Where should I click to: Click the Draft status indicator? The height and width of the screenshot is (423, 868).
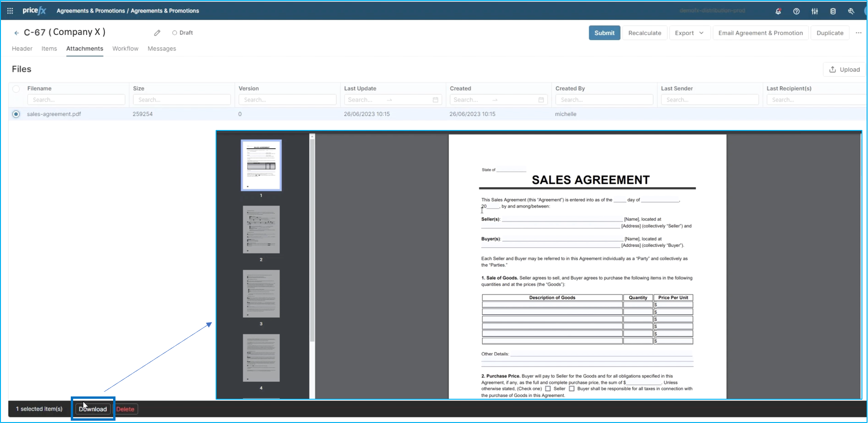pyautogui.click(x=183, y=33)
